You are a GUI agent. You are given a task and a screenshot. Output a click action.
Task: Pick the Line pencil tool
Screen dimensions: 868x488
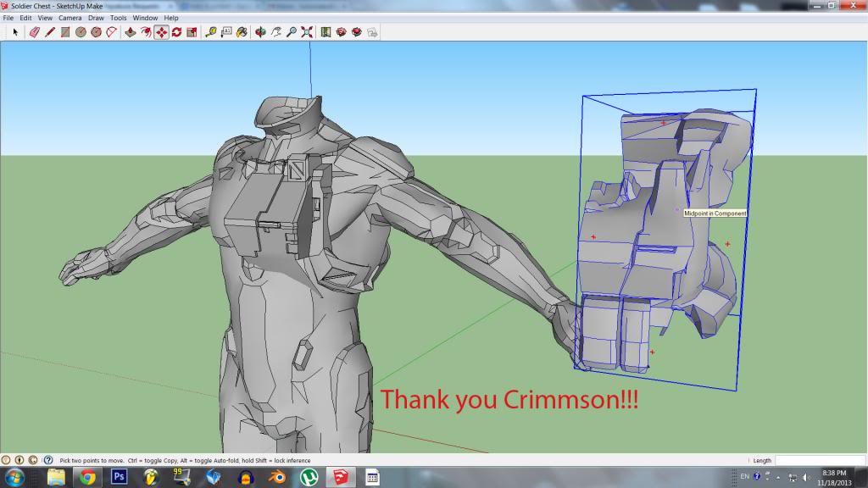point(50,32)
